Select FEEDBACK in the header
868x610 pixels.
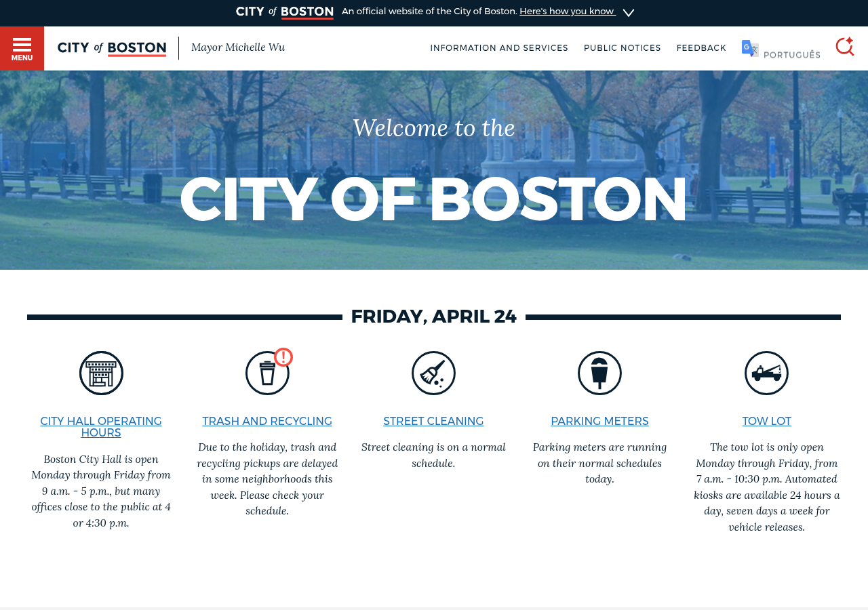pyautogui.click(x=701, y=47)
